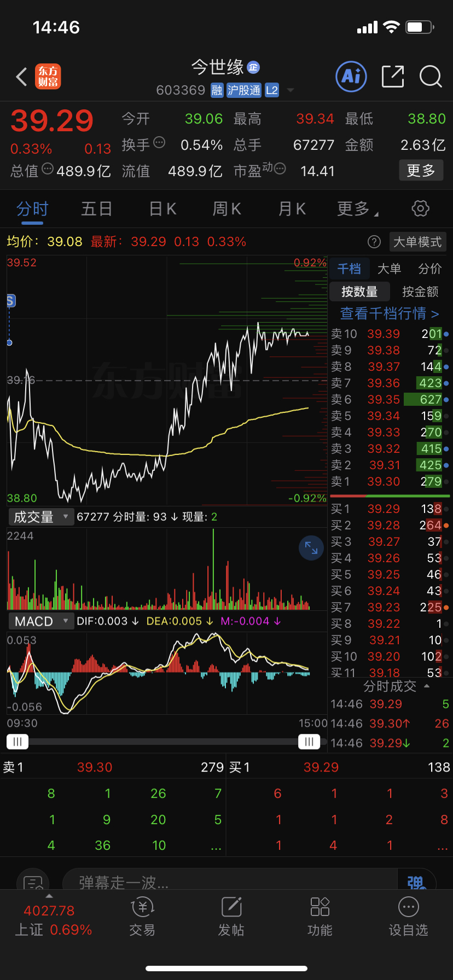Viewport: 453px width, 980px height.
Task: Select 买2 row at 39.28
Action: coord(390,525)
